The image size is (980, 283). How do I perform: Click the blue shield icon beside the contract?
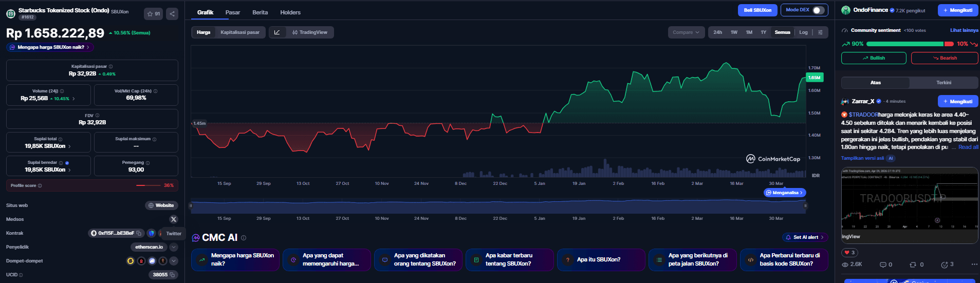151,233
